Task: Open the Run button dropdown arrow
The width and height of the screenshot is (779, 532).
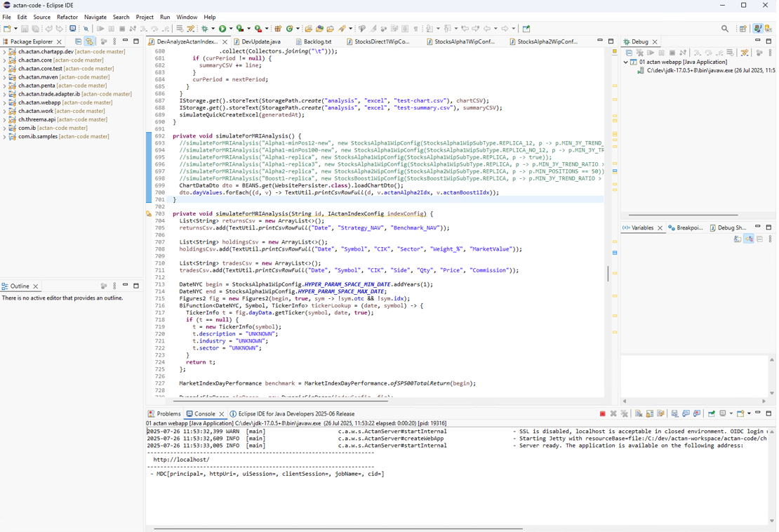Action: pos(231,29)
